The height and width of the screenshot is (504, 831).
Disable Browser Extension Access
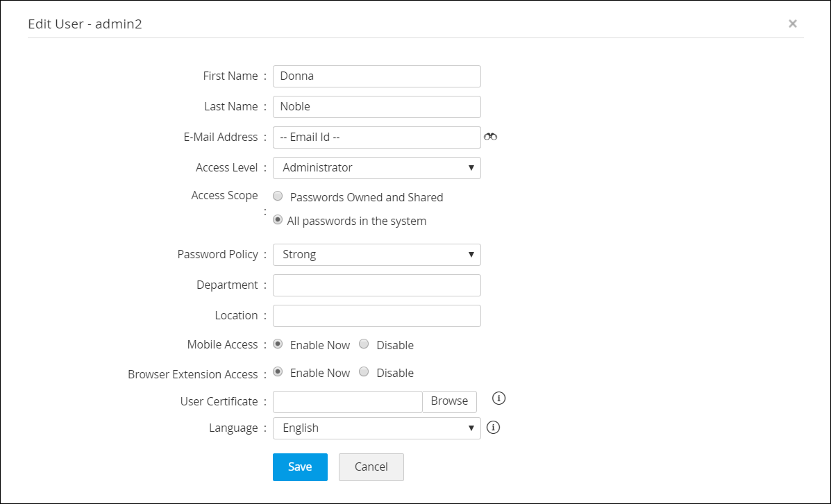point(364,372)
